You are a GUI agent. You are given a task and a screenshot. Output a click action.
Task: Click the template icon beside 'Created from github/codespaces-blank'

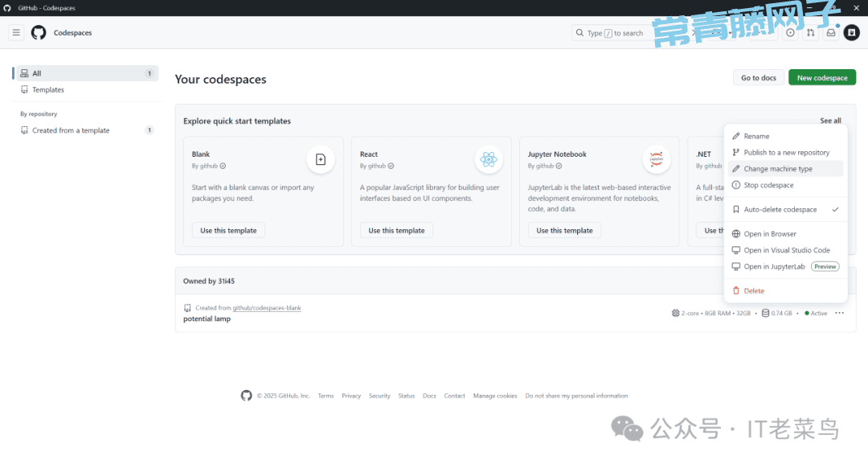point(187,308)
